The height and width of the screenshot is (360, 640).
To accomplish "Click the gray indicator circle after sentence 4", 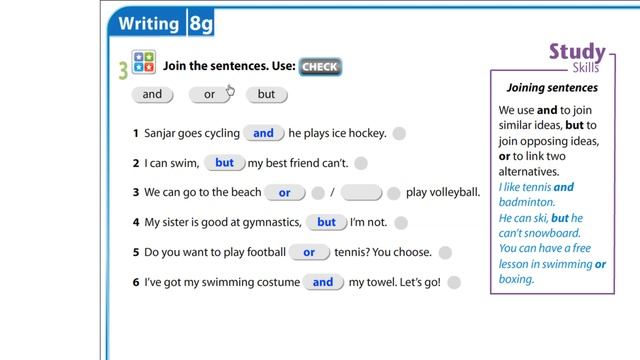I will point(401,223).
